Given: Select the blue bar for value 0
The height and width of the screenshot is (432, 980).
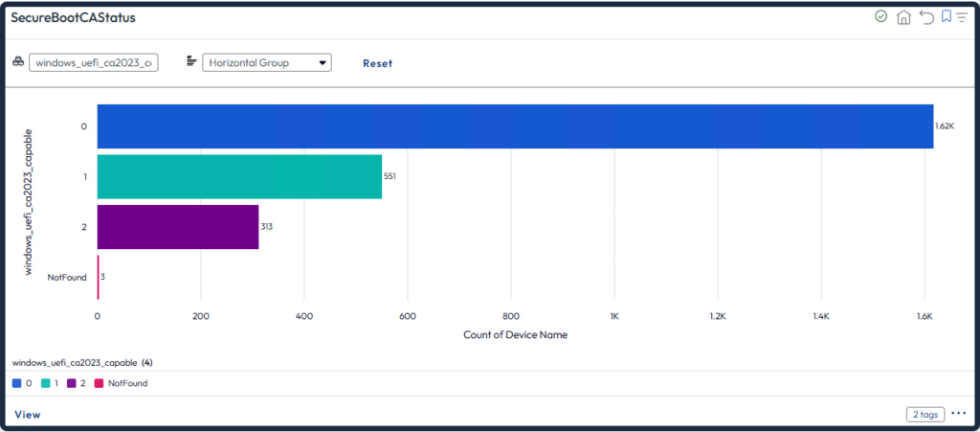Looking at the screenshot, I should coord(515,126).
